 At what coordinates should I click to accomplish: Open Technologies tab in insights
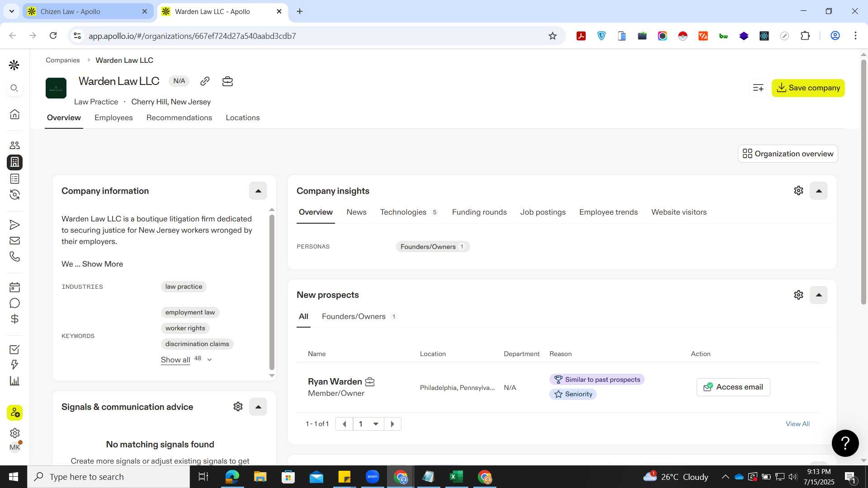(x=408, y=212)
